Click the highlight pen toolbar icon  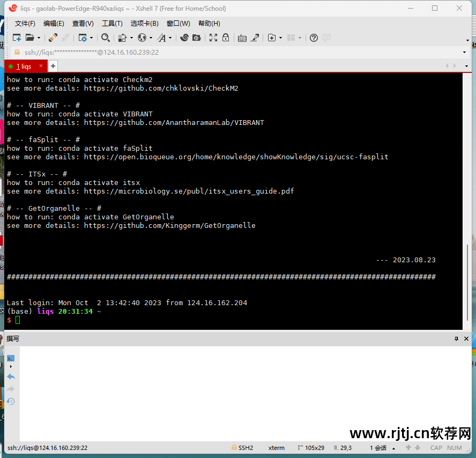(255, 38)
